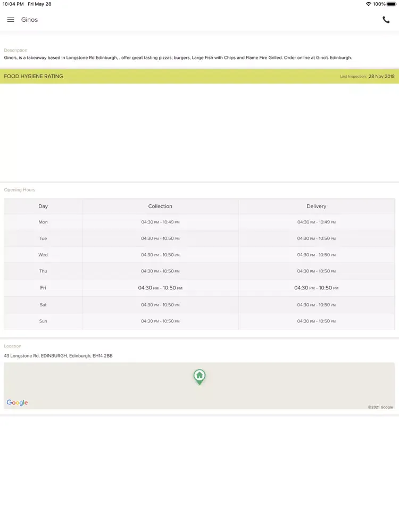Click Monday collection hours 04:30 - 10:49
Viewport: 399px width, 532px height.
tap(160, 222)
